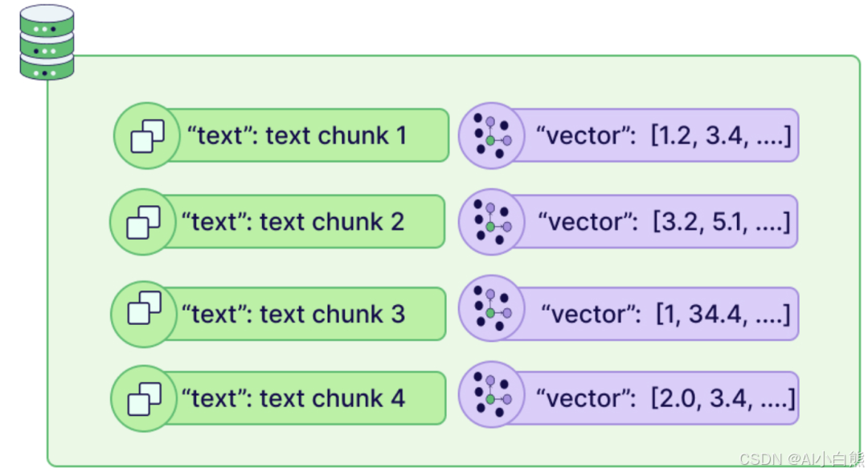Screen dimensions: 868x473
Task: Click the word "vector" in the first purple row
Action: 586,136
